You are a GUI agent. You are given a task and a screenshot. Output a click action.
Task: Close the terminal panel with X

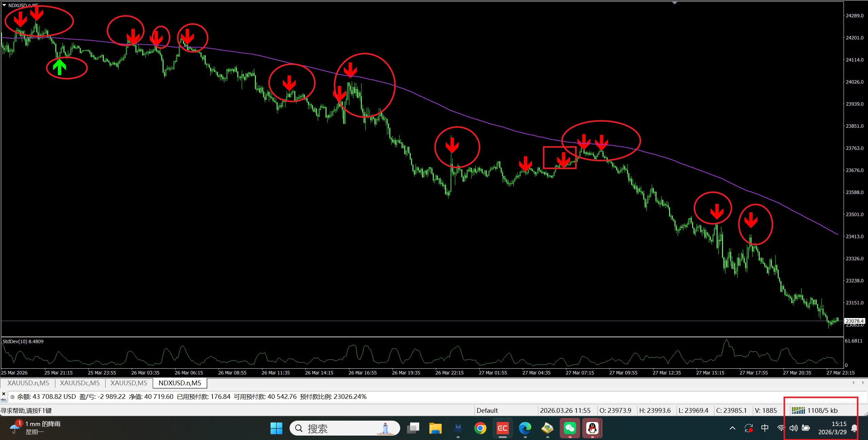[3, 394]
